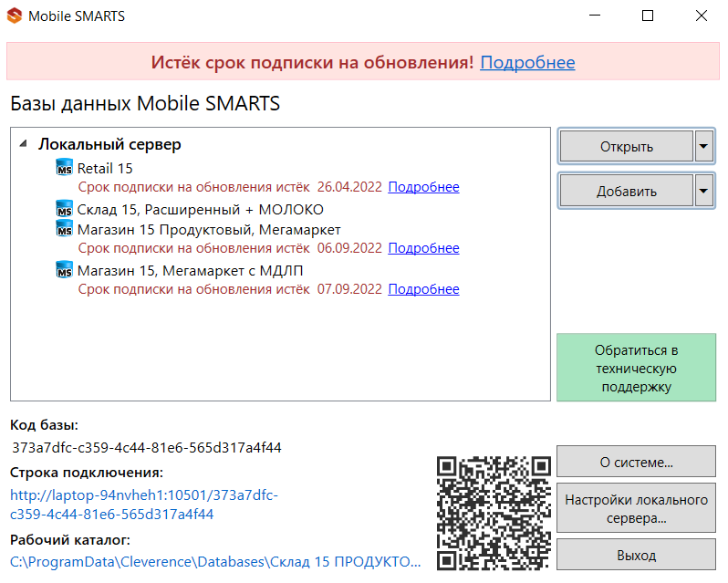The width and height of the screenshot is (728, 583).
Task: Select the Локальный сервер node label
Action: 109,144
